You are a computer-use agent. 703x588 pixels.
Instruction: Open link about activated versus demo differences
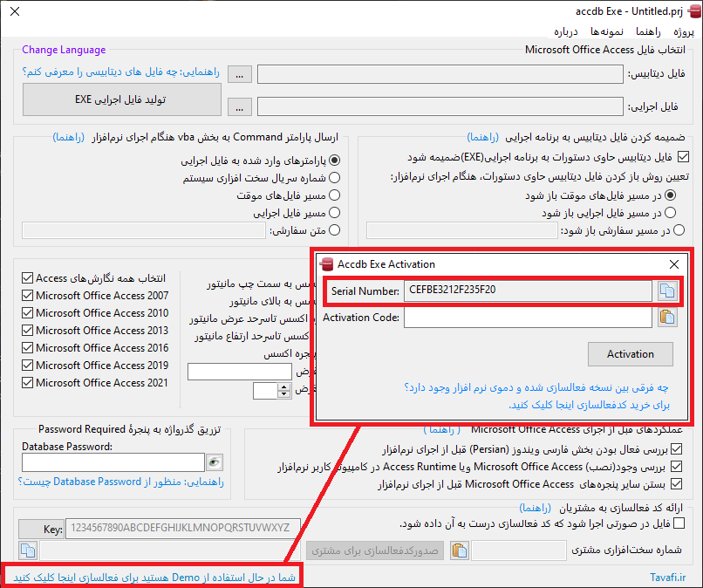click(536, 387)
